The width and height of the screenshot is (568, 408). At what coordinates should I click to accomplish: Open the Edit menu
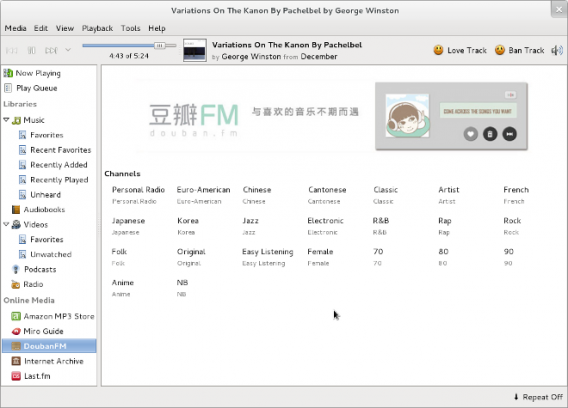[x=41, y=28]
